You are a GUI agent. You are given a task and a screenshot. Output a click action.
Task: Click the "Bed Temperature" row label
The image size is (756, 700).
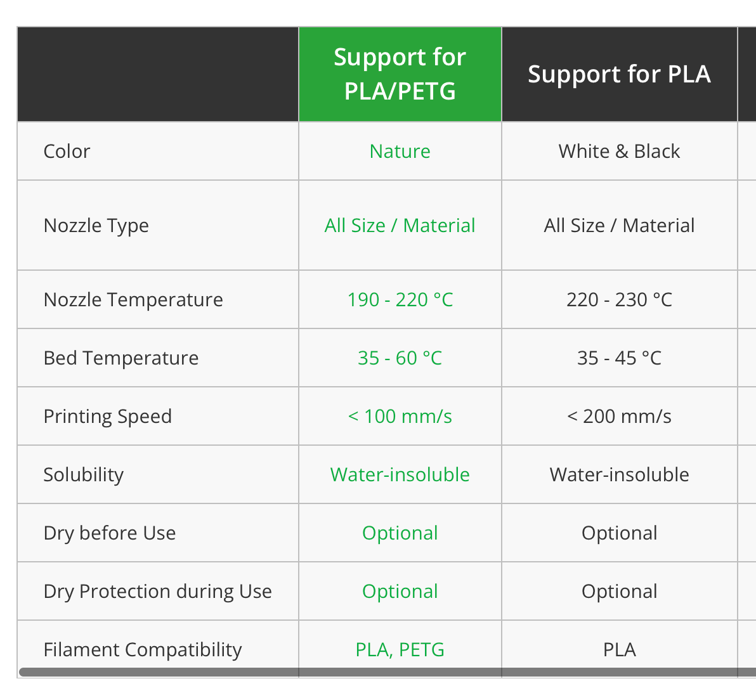pyautogui.click(x=121, y=358)
